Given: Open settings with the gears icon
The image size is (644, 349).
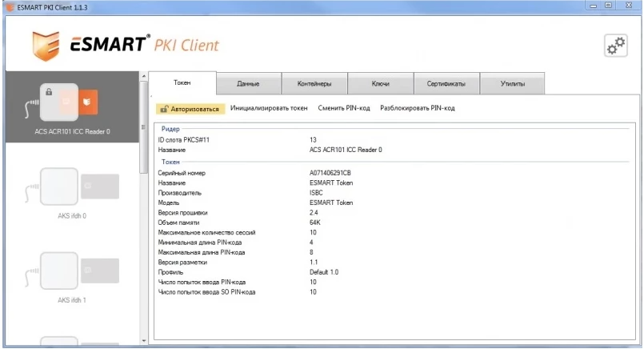Looking at the screenshot, I should point(616,46).
